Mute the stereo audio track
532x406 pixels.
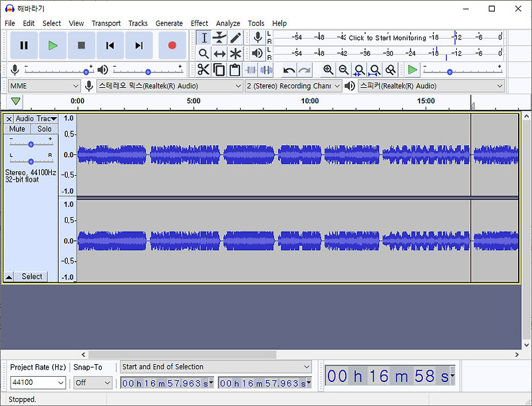coord(17,128)
